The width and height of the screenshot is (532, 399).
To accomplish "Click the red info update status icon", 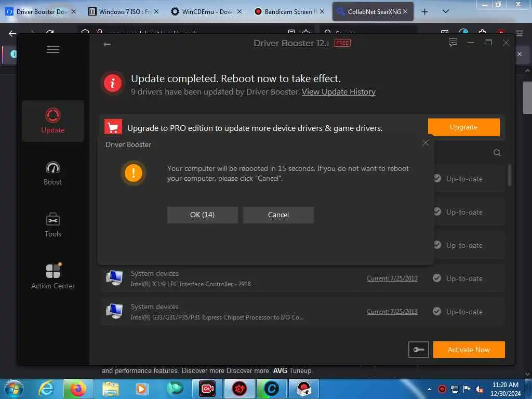I will 113,83.
